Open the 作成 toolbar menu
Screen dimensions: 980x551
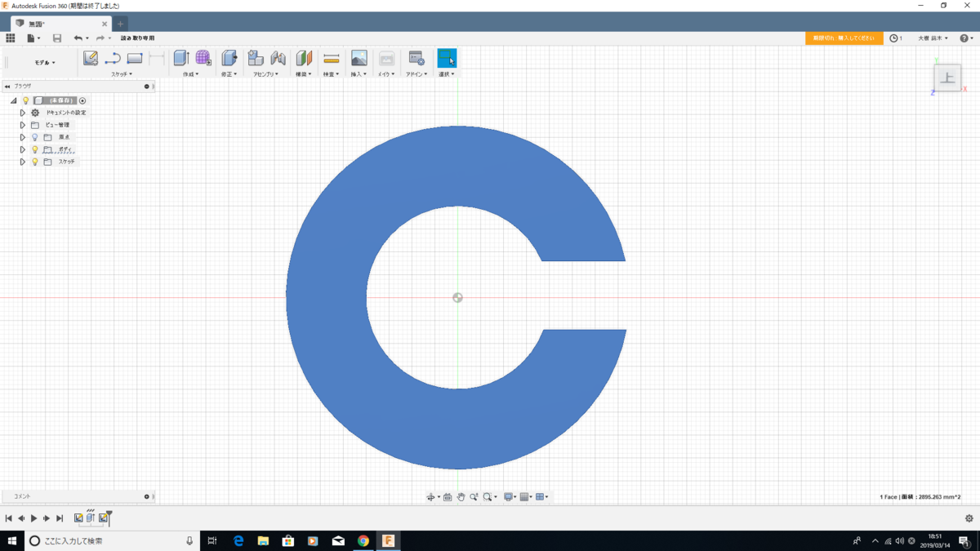pyautogui.click(x=190, y=74)
